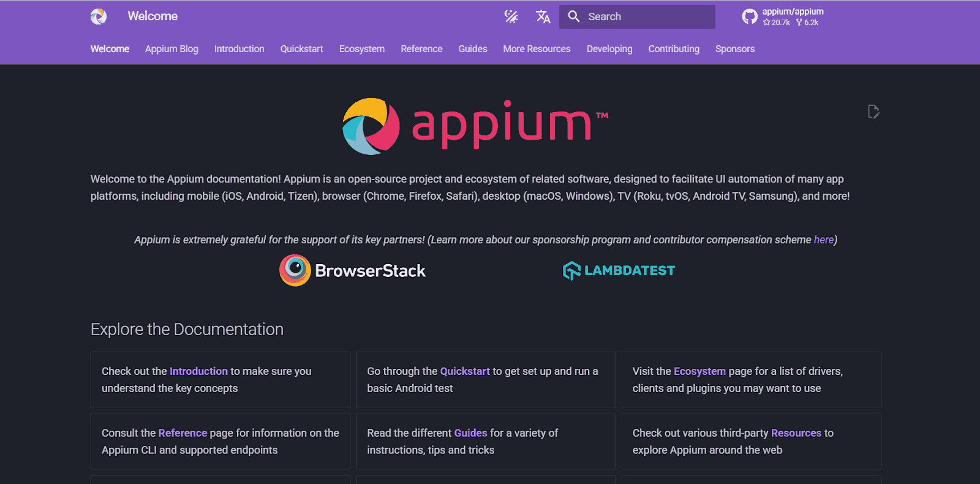Open the Developing tab
This screenshot has height=484, width=980.
click(x=609, y=49)
